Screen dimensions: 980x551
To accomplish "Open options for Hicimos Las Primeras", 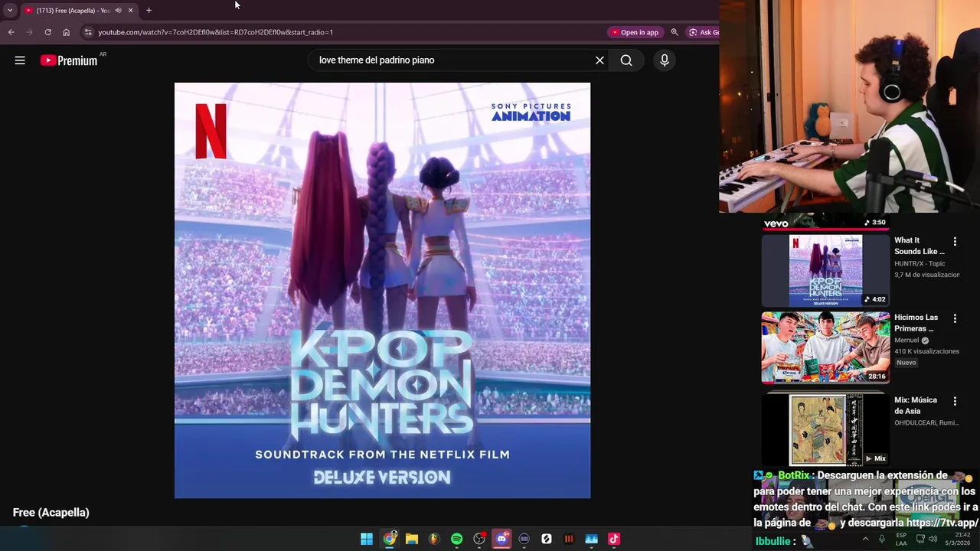I will click(x=955, y=318).
